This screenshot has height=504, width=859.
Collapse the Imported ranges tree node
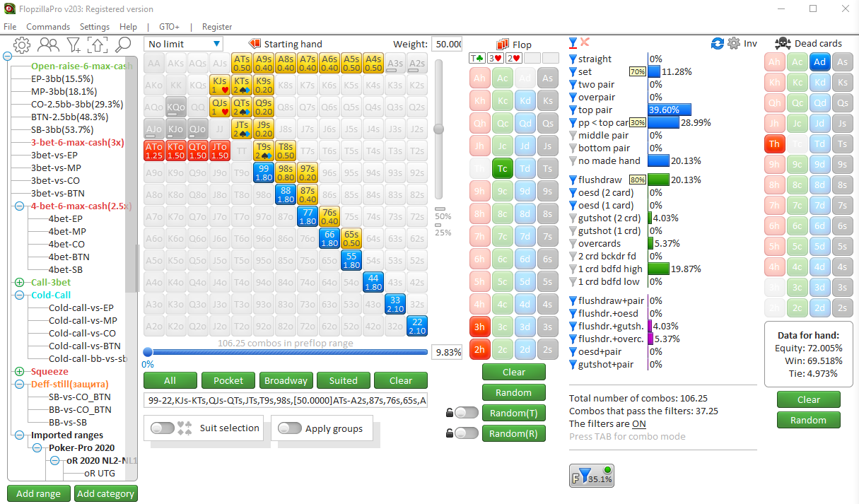coord(18,435)
